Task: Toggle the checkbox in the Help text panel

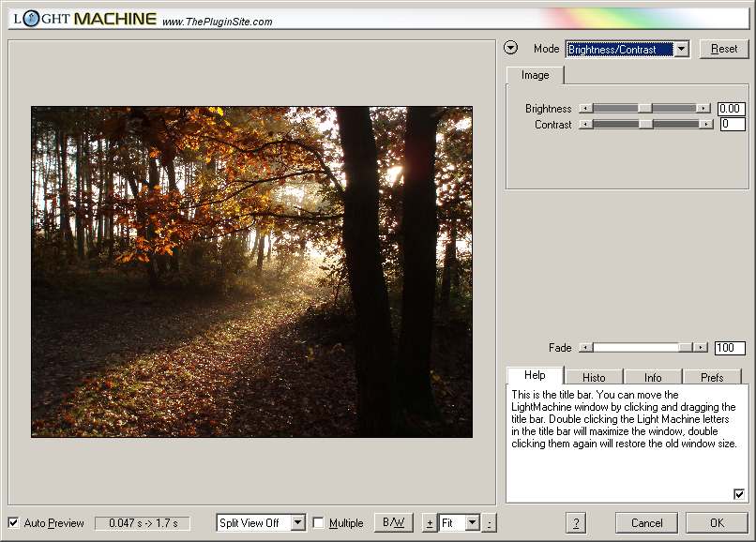Action: (x=738, y=494)
